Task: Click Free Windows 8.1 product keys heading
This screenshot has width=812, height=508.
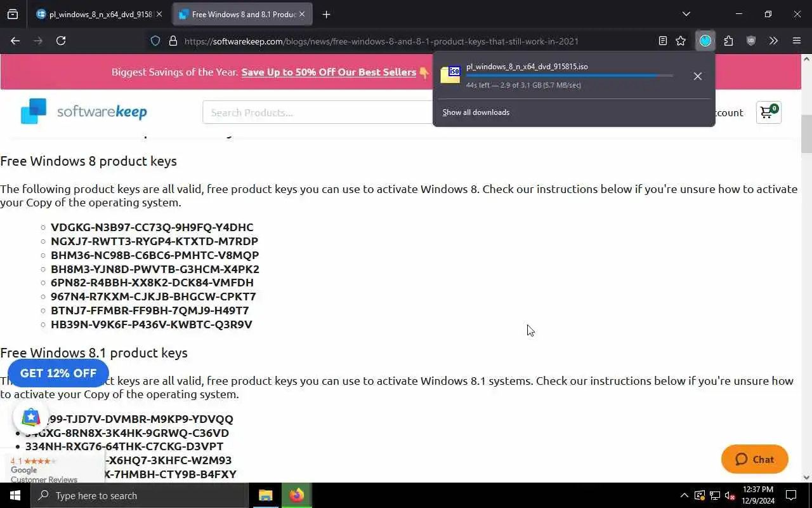Action: pos(94,353)
